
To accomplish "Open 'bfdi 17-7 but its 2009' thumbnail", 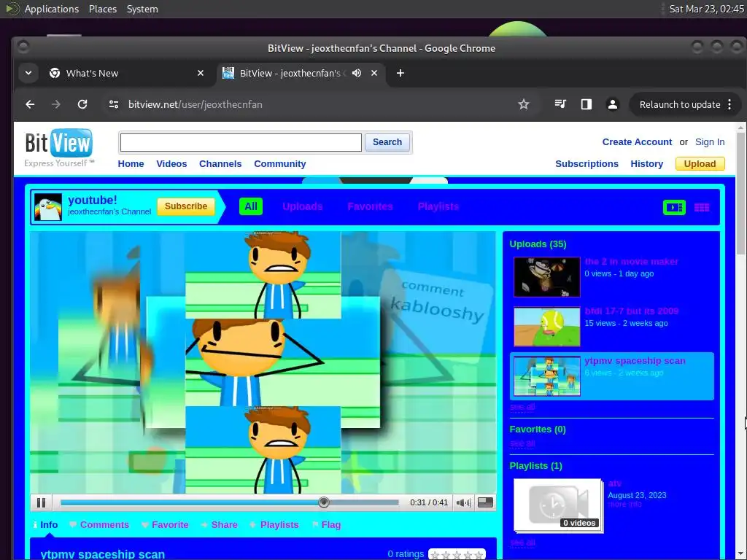I will pyautogui.click(x=546, y=326).
